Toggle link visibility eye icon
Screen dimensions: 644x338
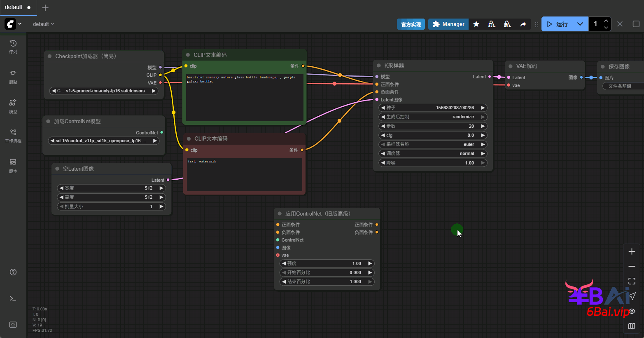coord(632,311)
